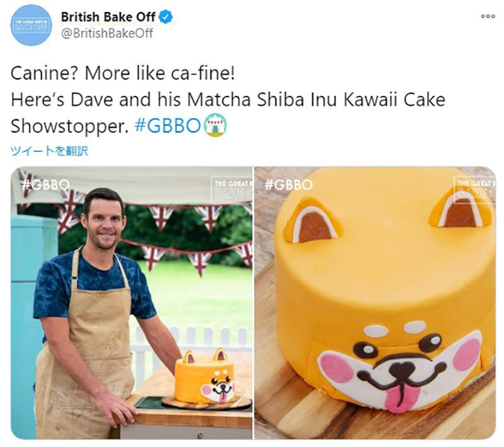504x447 pixels.
Task: Click the British Bake Off profile avatar
Action: (31, 25)
